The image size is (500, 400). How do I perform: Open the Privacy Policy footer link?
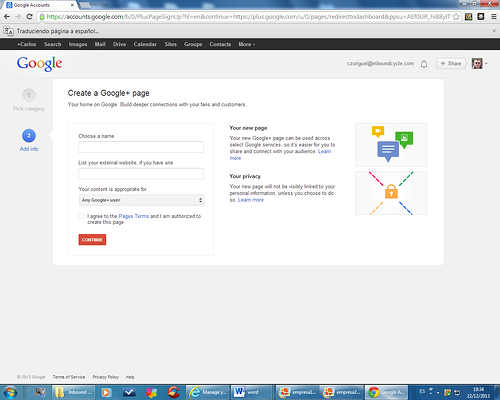point(106,377)
